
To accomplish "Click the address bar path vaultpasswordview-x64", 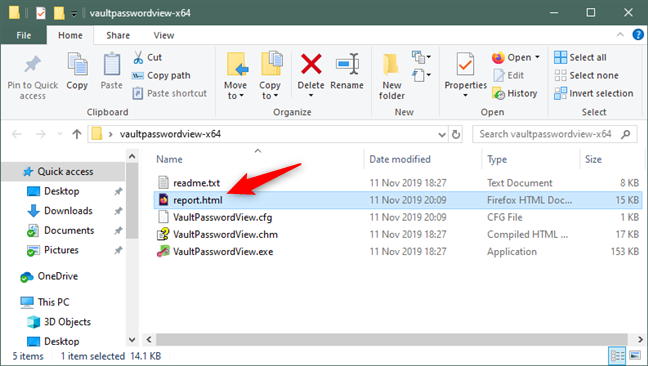I will (x=170, y=134).
